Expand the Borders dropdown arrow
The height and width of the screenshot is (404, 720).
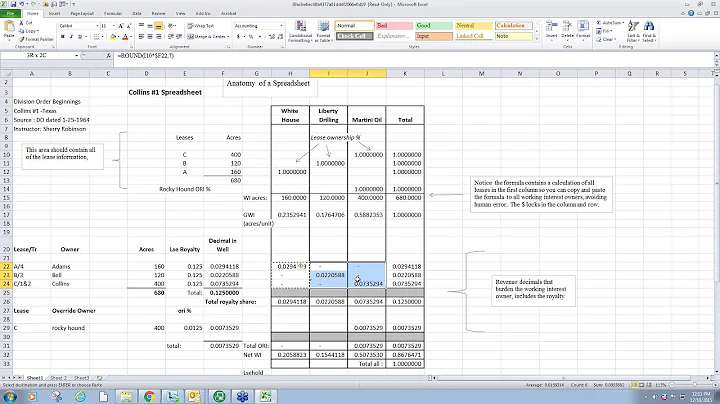click(102, 37)
